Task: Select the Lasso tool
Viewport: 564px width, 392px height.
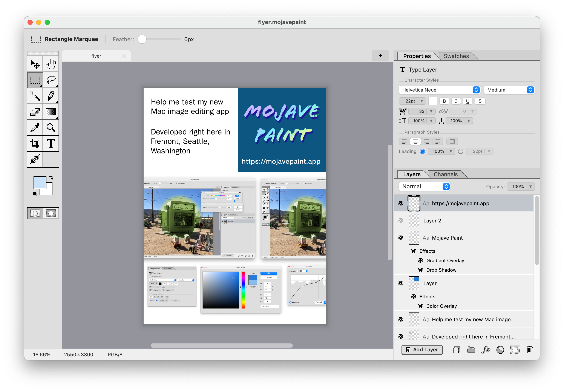Action: tap(51, 80)
